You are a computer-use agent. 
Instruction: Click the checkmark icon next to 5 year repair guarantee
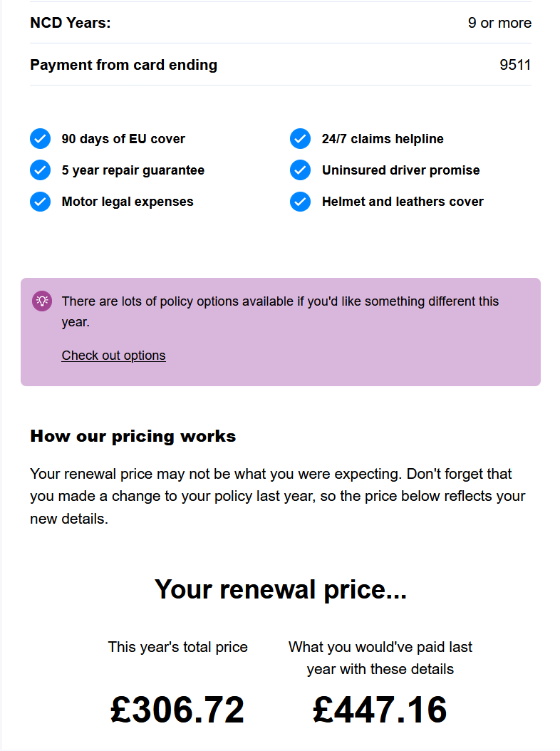[40, 170]
